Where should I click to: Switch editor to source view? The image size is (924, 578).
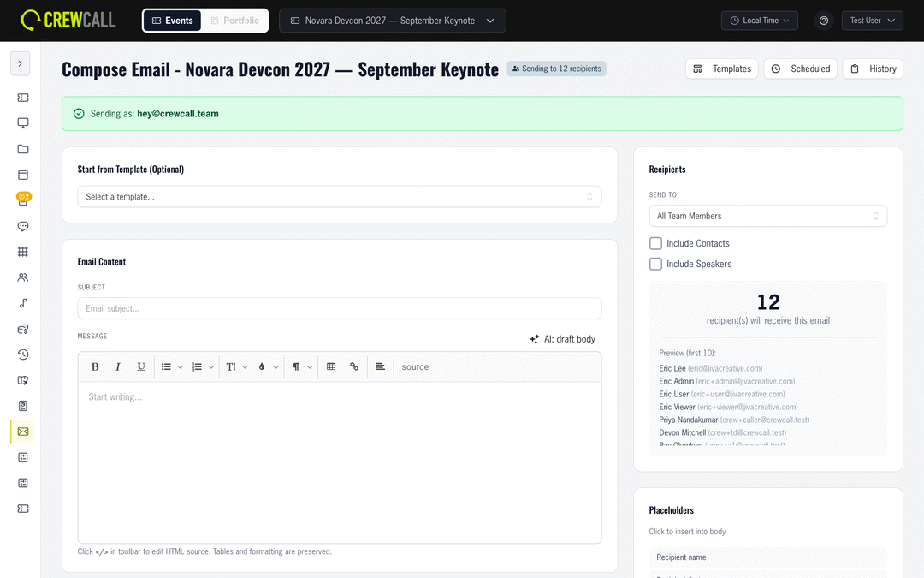(415, 366)
